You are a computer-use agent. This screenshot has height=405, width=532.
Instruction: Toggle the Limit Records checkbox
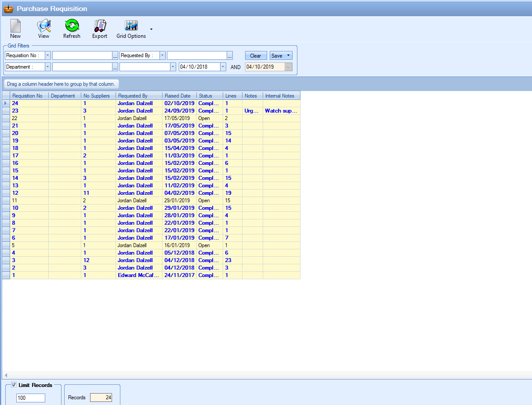point(14,385)
